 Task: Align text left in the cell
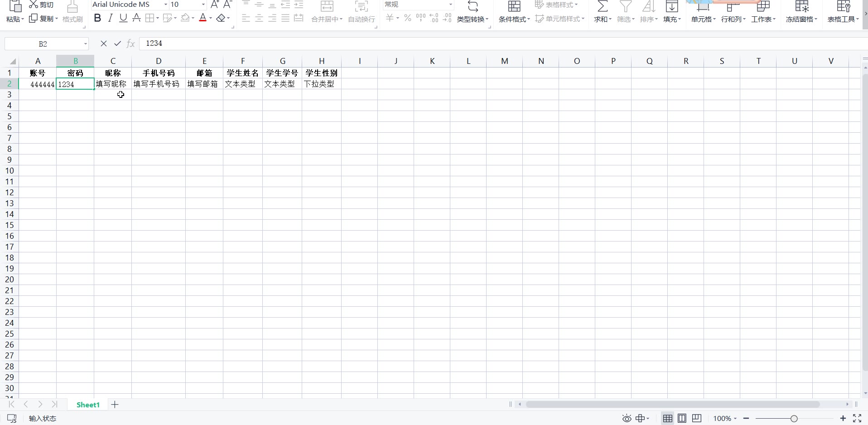pyautogui.click(x=246, y=18)
